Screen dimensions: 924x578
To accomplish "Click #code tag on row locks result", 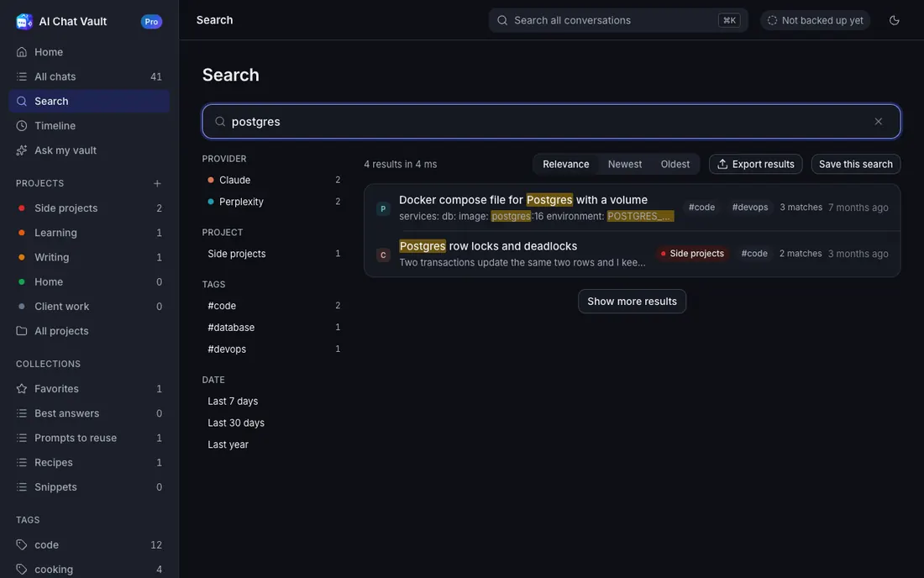I will tap(754, 254).
